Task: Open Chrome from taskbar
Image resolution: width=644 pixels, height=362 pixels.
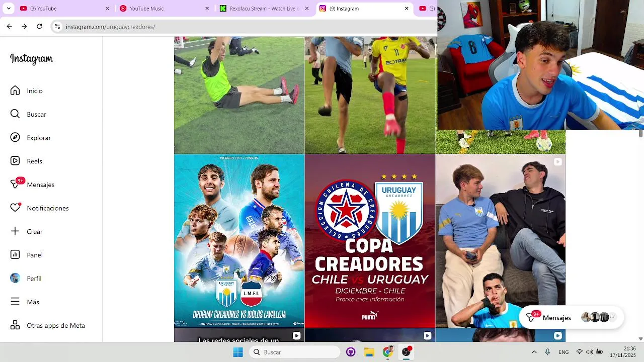Action: click(x=387, y=352)
